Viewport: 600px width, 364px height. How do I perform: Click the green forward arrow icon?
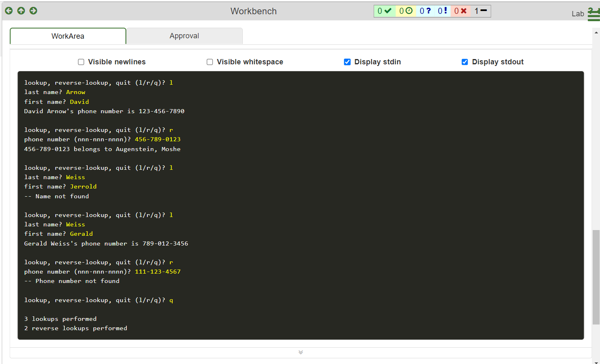coord(33,11)
